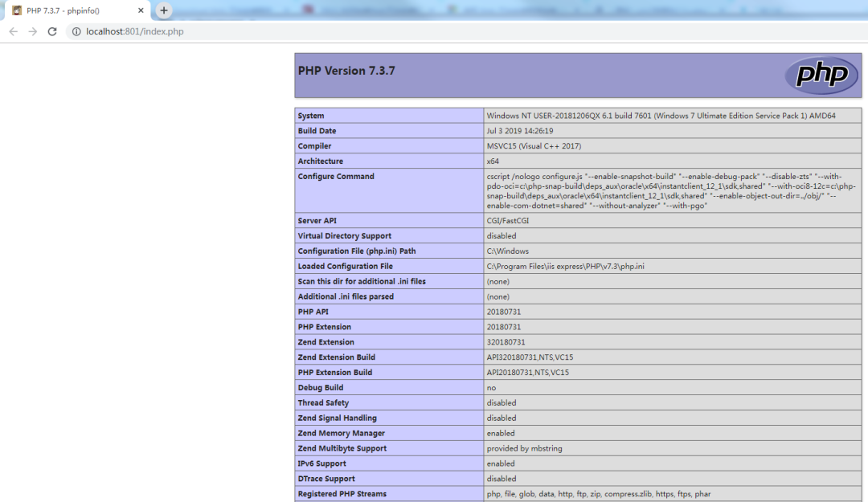
Task: Click the Loaded Configuration File label
Action: [346, 266]
